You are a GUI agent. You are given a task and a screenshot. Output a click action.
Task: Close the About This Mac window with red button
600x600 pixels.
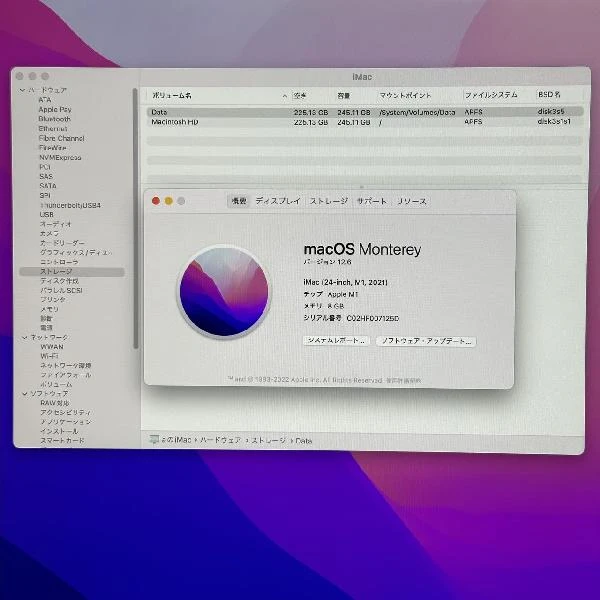(x=156, y=201)
